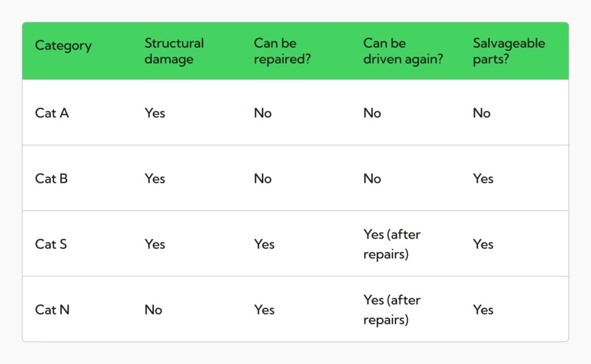Select Cat B's Can be repaired value

(263, 179)
